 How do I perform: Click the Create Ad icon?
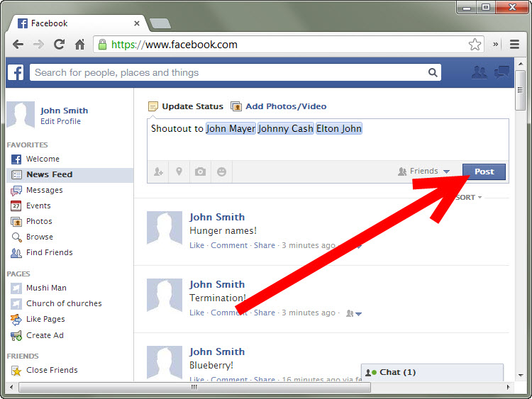[16, 336]
